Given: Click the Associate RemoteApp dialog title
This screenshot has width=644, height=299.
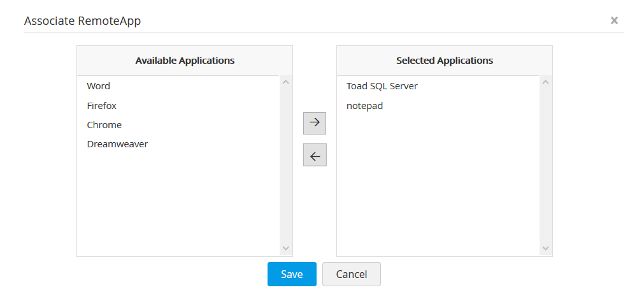Looking at the screenshot, I should click(83, 21).
